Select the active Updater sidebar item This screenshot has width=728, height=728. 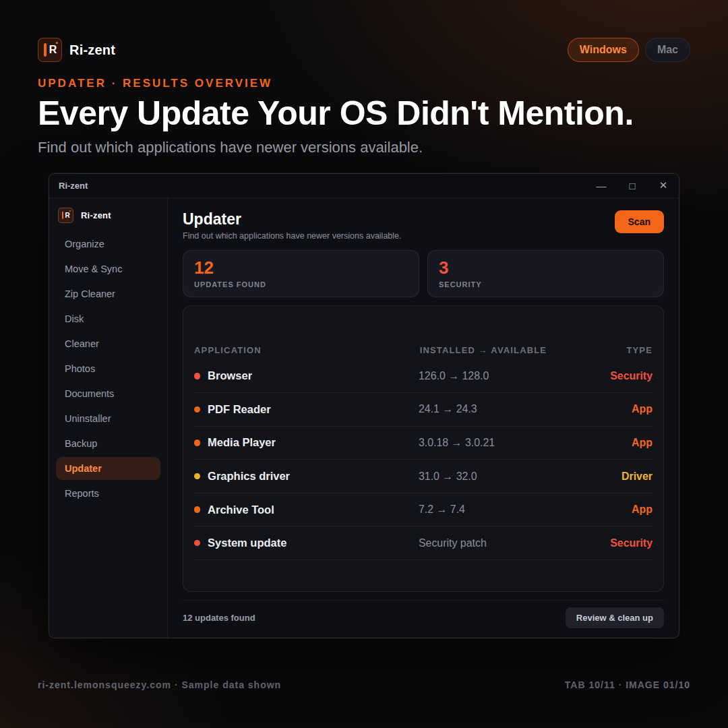pyautogui.click(x=108, y=468)
